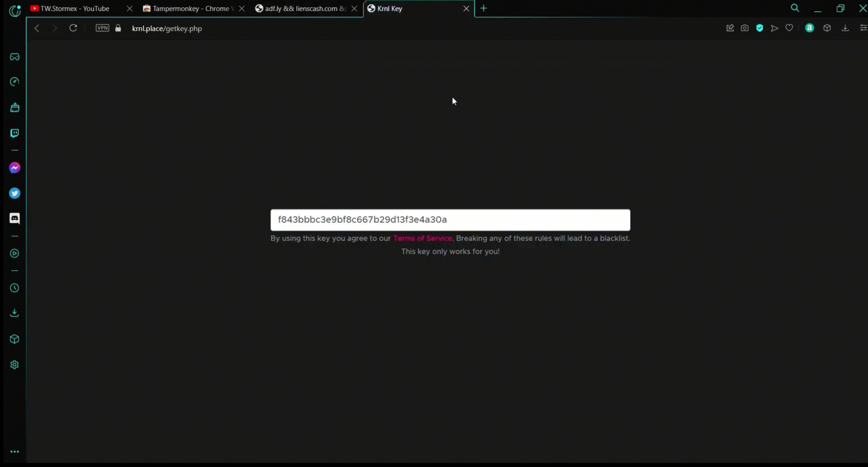The width and height of the screenshot is (868, 467).
Task: Open the Player icon in sidebar
Action: (x=15, y=253)
